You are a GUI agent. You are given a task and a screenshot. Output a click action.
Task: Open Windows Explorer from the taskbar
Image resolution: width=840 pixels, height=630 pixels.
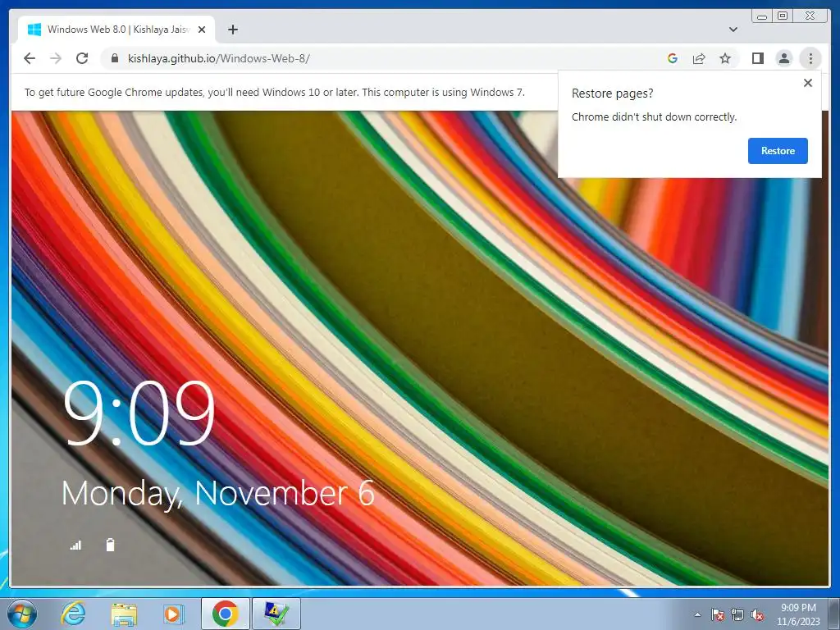coord(124,614)
